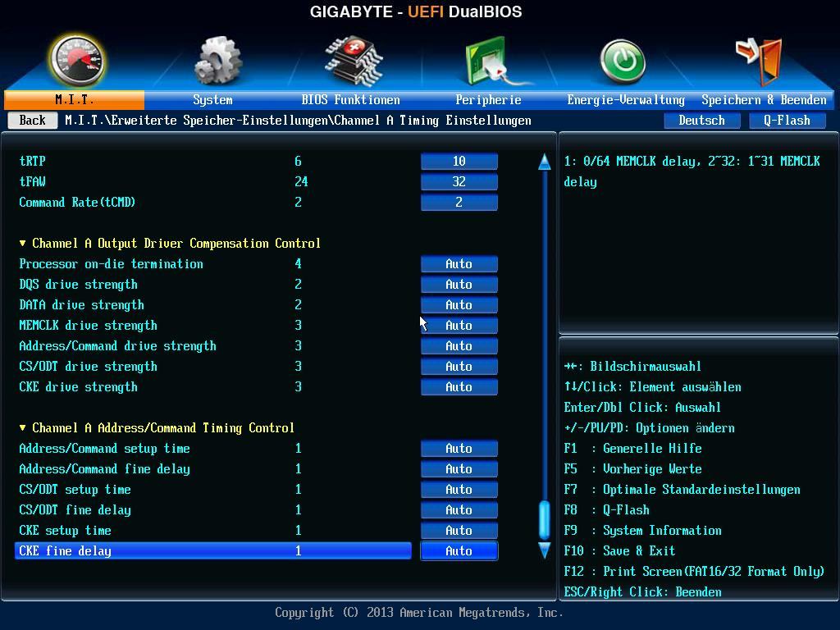The height and width of the screenshot is (630, 840).
Task: Open Processor on-die termination Auto field
Action: click(x=459, y=263)
